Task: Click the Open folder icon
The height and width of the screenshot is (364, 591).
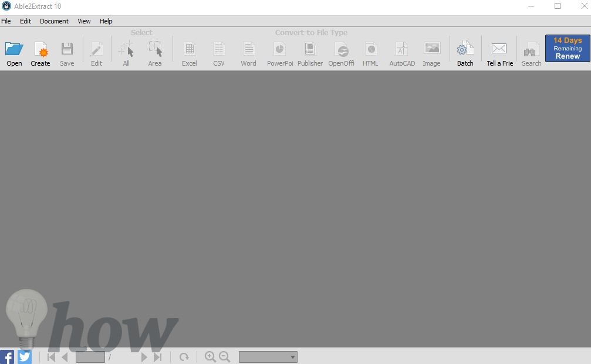Action: [x=14, y=49]
